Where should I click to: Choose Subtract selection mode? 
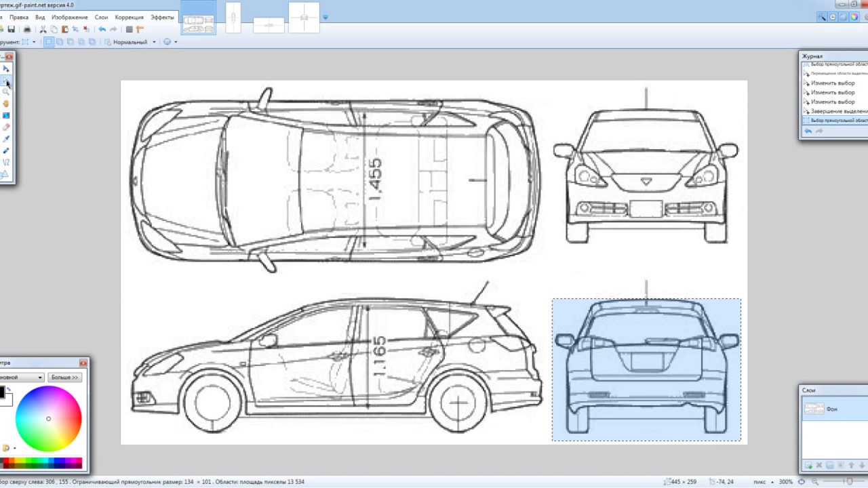tap(70, 42)
